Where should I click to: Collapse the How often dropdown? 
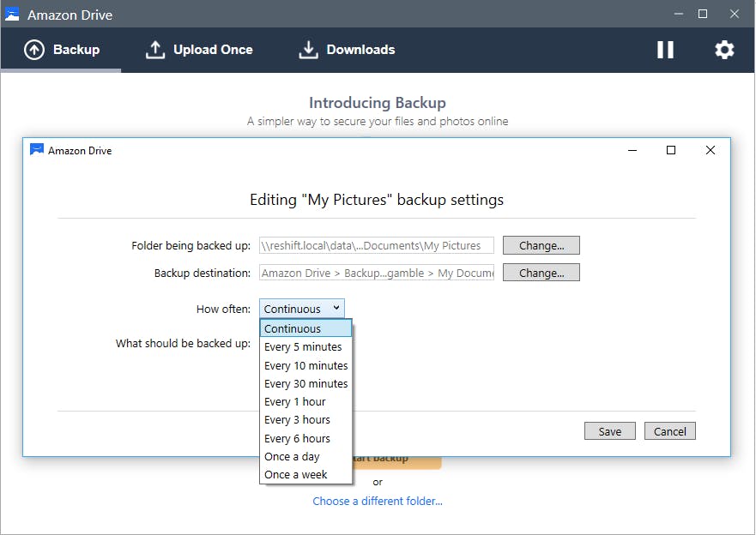point(302,309)
